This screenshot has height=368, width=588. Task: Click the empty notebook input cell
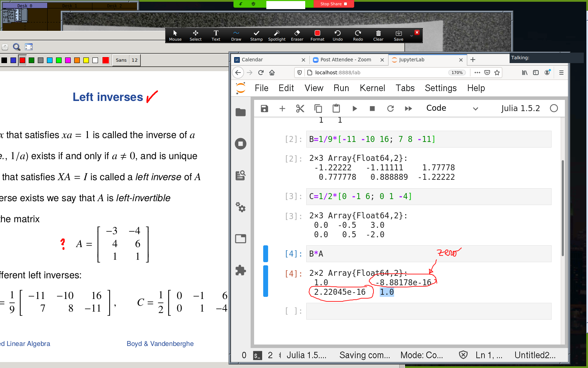coord(428,311)
